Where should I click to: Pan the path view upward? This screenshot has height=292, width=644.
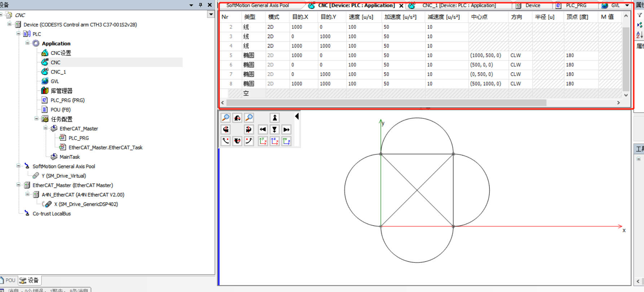[274, 118]
